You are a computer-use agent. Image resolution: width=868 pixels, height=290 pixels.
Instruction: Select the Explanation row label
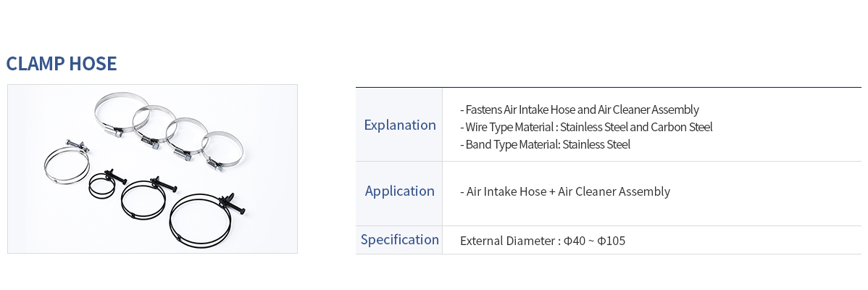coord(400,125)
